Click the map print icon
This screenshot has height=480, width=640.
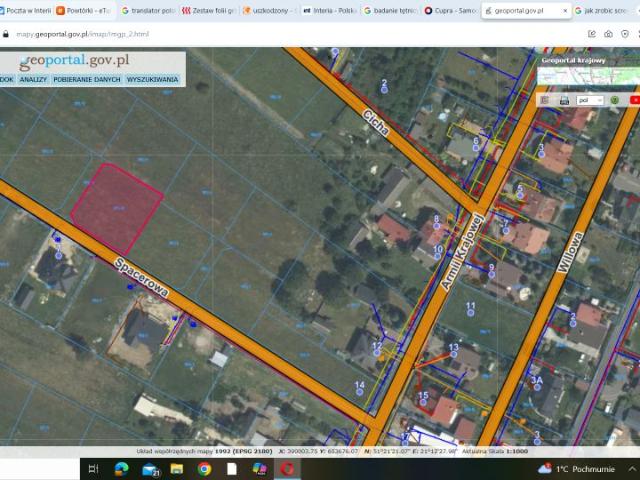tap(564, 100)
